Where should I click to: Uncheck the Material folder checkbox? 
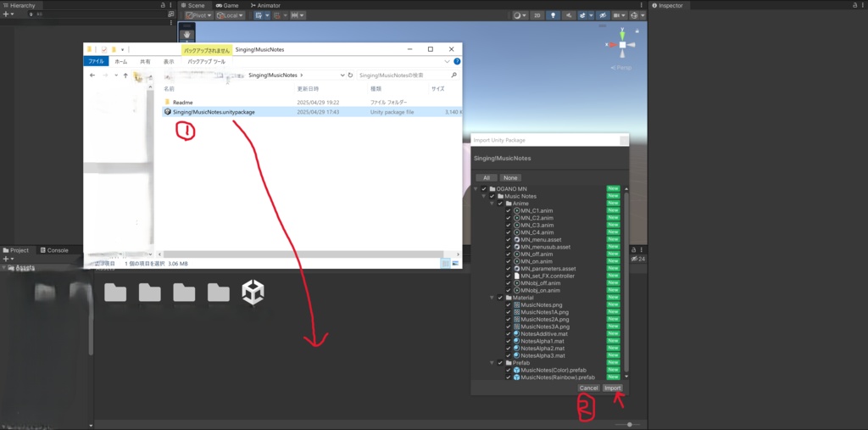click(x=500, y=298)
